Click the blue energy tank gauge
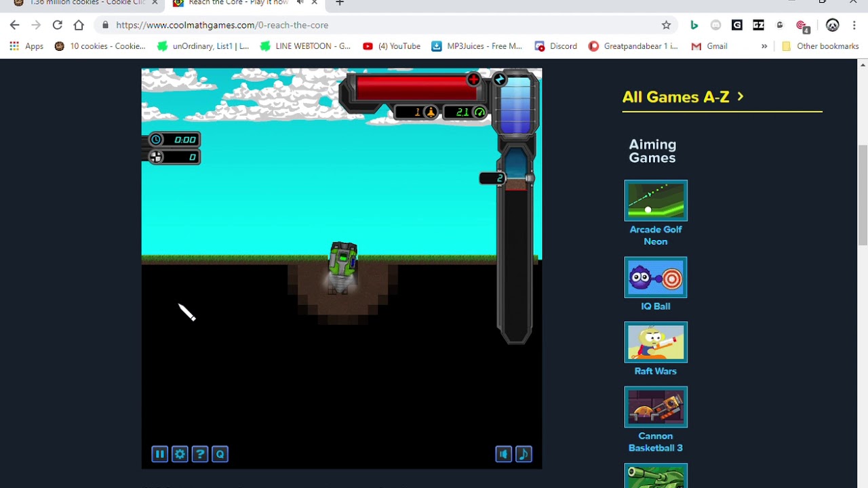868x488 pixels. tap(516, 105)
